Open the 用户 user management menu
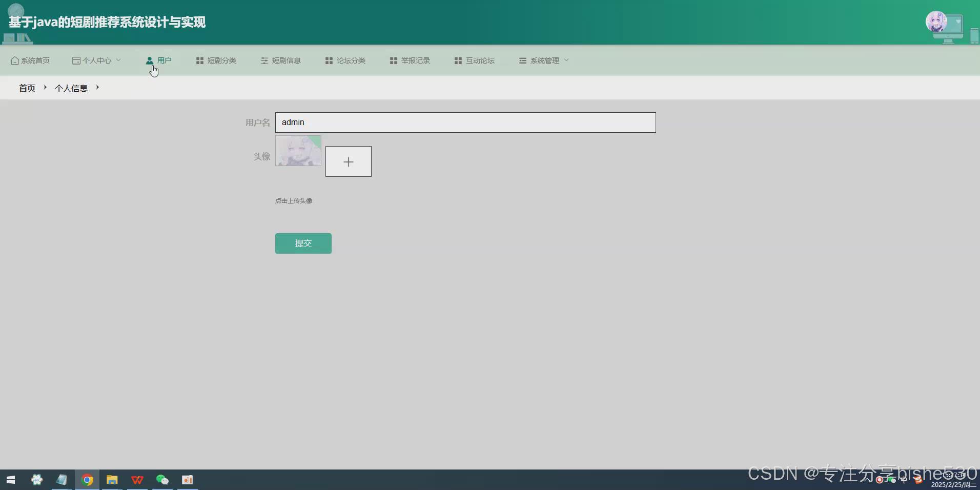This screenshot has height=490, width=980. (x=158, y=60)
